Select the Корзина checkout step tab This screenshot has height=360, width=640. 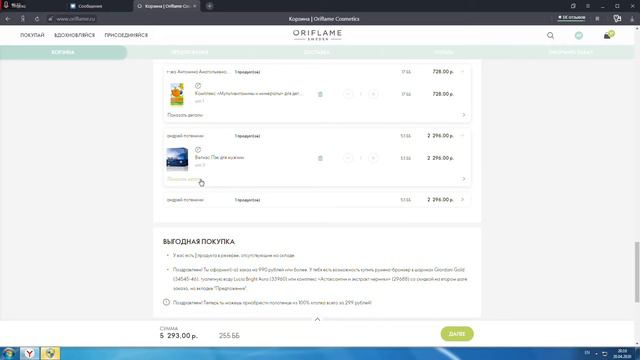click(x=63, y=52)
